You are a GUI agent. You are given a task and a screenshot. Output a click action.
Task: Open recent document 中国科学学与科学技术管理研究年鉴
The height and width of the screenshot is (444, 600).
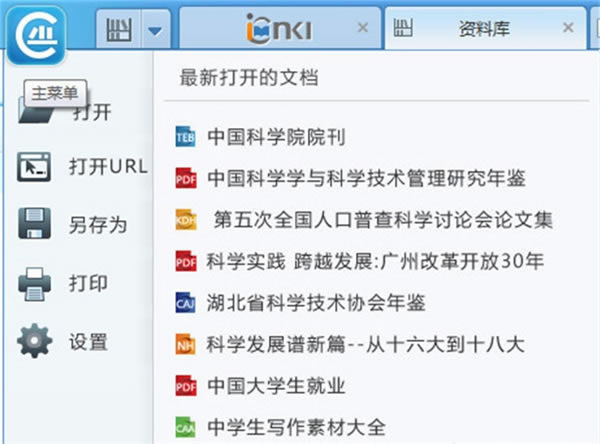pos(366,178)
